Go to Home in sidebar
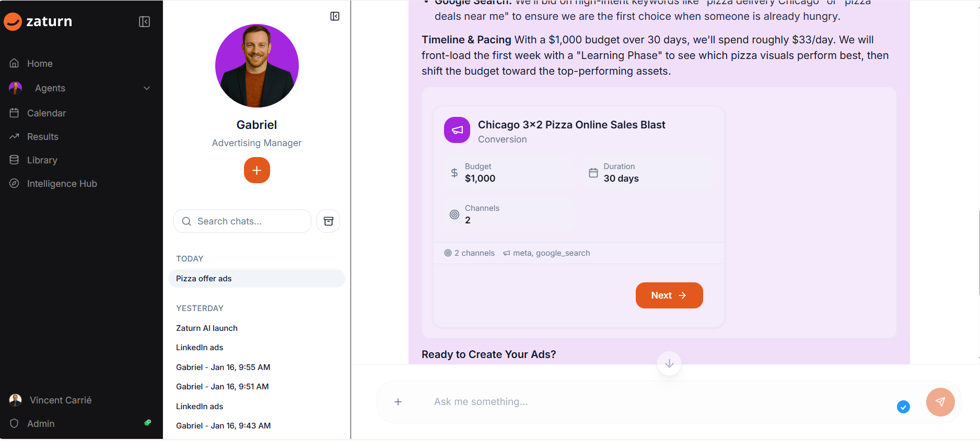The image size is (980, 441). point(40,64)
